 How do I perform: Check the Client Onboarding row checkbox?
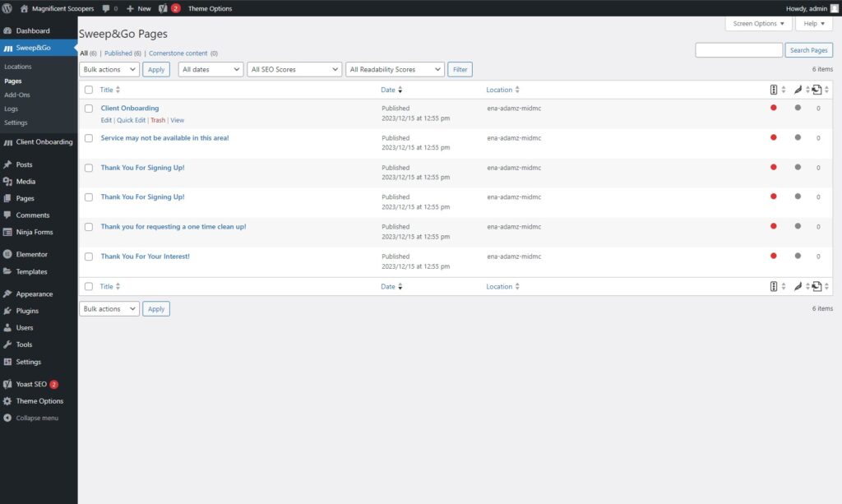[x=89, y=109]
